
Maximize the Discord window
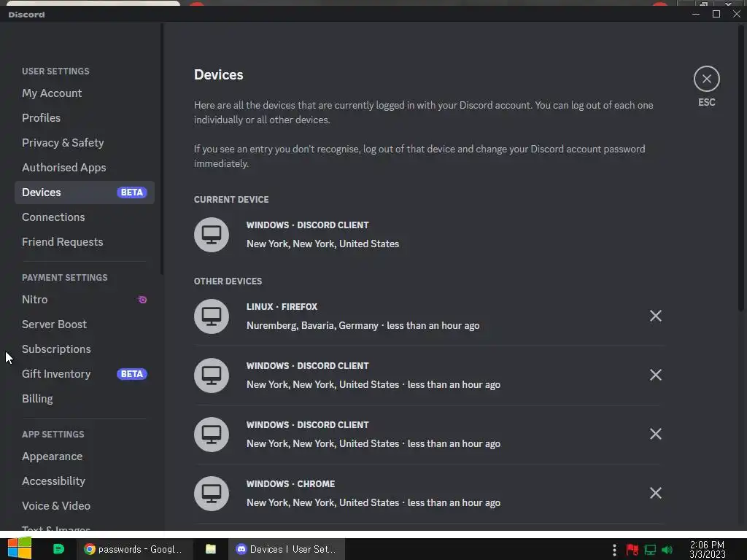click(x=716, y=15)
